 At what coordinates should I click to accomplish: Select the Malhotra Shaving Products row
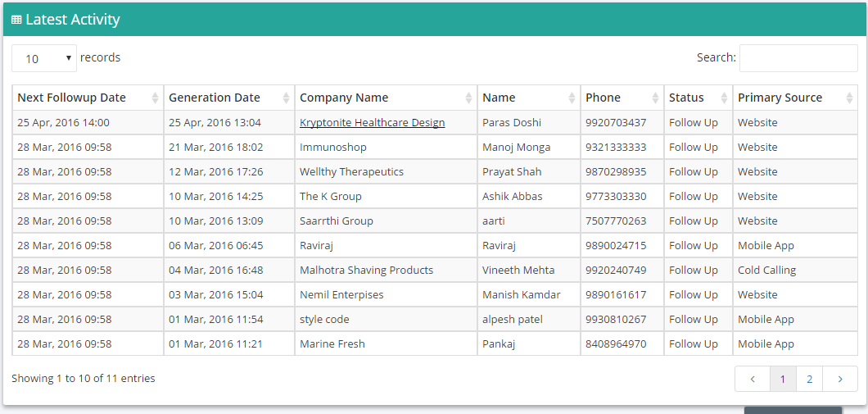pyautogui.click(x=435, y=270)
